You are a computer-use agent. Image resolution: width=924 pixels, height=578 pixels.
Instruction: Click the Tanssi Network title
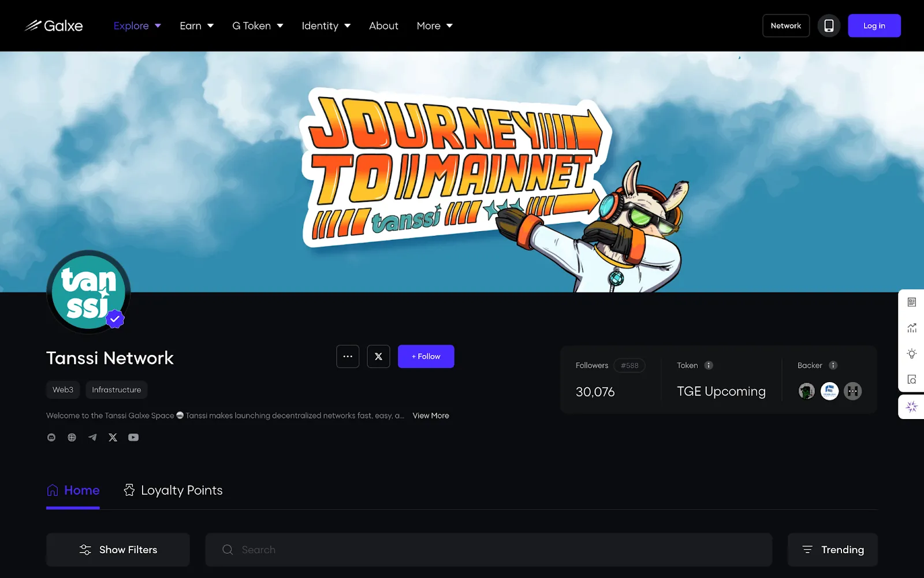[110, 358]
